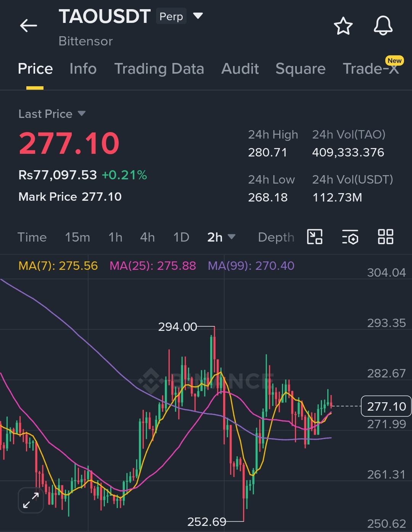Show the Depth chart
Screen dimensions: 412x532
276,237
